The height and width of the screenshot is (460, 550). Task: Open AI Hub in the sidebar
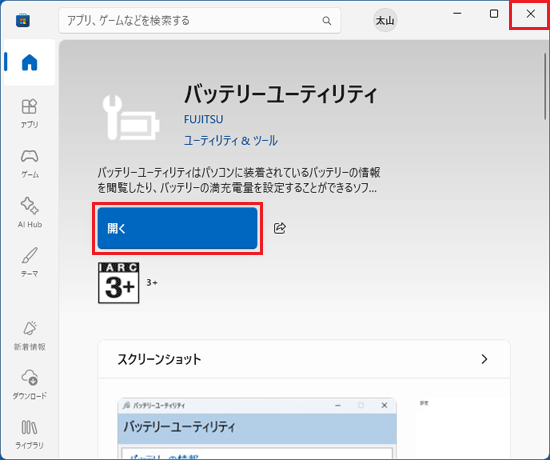click(29, 213)
